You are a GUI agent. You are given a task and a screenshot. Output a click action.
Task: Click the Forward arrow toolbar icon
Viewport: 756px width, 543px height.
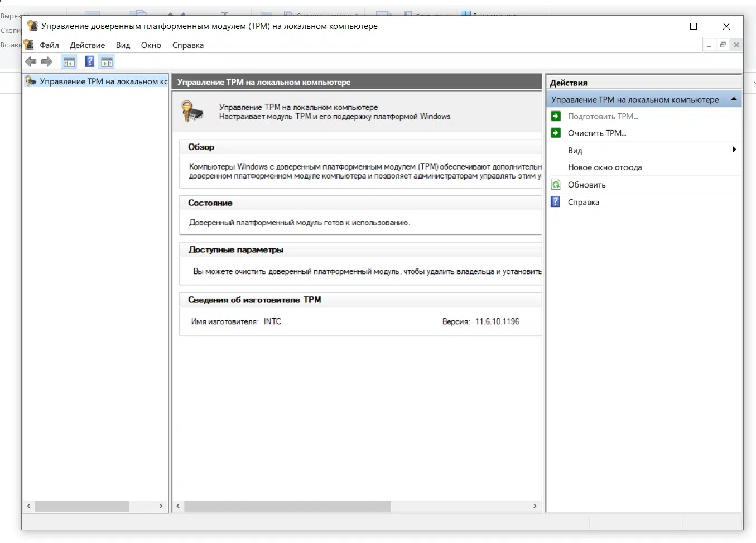pos(47,62)
